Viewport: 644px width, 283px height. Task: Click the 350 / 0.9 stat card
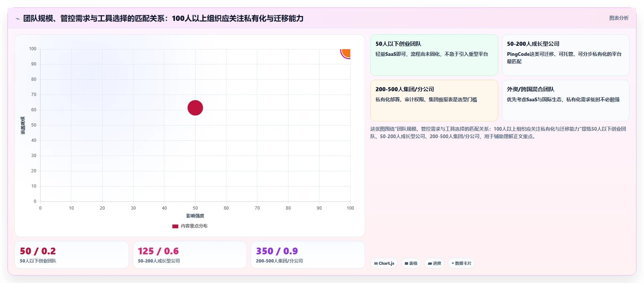pyautogui.click(x=308, y=255)
